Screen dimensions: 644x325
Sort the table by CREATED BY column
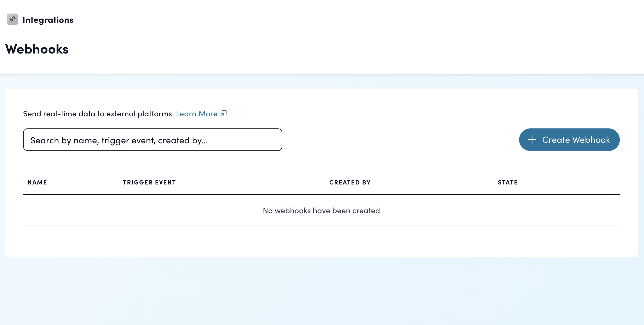coord(350,182)
